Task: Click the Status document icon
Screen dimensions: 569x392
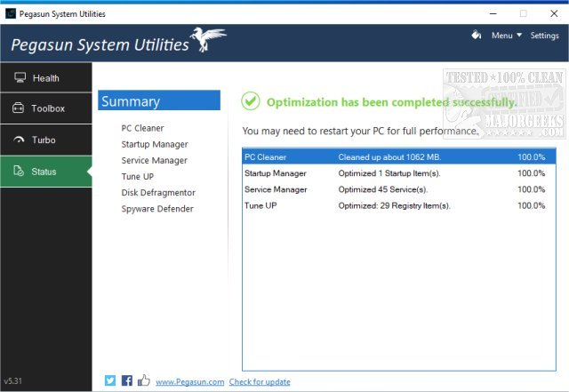Action: [x=19, y=171]
